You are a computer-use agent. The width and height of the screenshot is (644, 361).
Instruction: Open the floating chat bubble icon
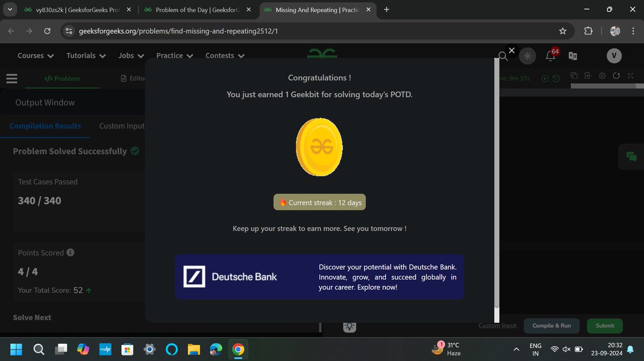click(x=631, y=157)
